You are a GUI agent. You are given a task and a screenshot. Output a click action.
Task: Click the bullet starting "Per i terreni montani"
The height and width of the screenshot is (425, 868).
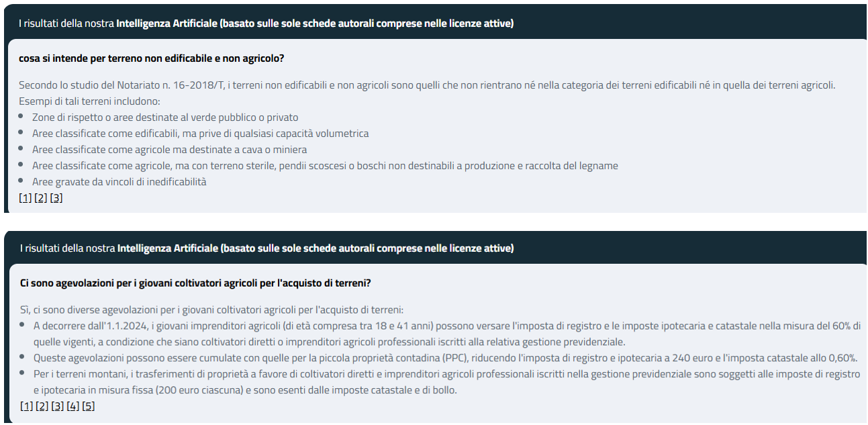pos(446,382)
